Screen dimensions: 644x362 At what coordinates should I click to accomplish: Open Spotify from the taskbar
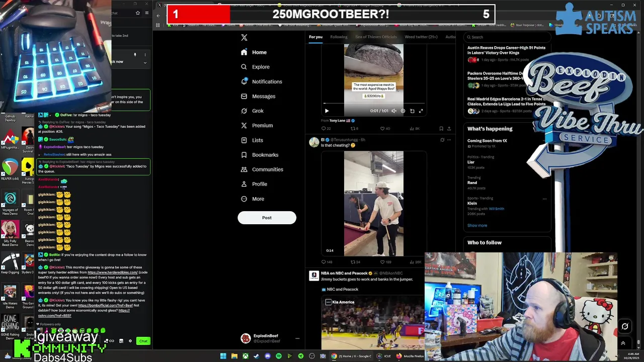coord(279,356)
